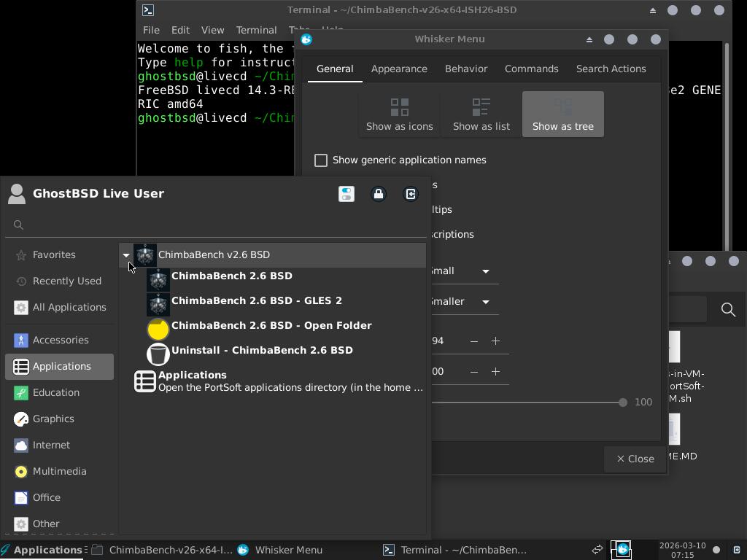Decrease the value ending in 94
The width and height of the screenshot is (747, 560).
[474, 341]
